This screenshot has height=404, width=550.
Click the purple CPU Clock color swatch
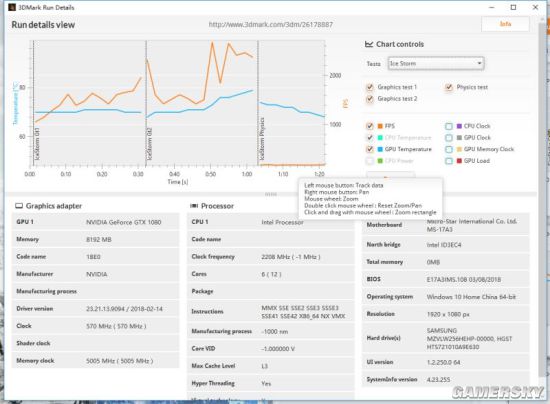tap(459, 126)
